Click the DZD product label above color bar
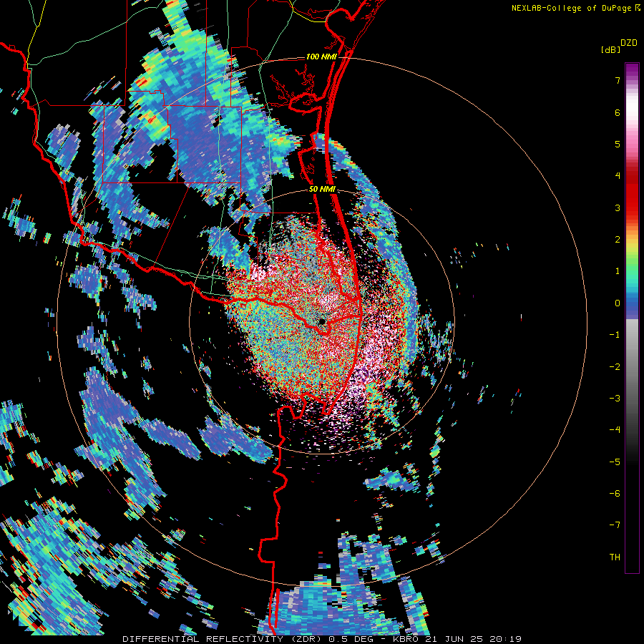 point(629,43)
